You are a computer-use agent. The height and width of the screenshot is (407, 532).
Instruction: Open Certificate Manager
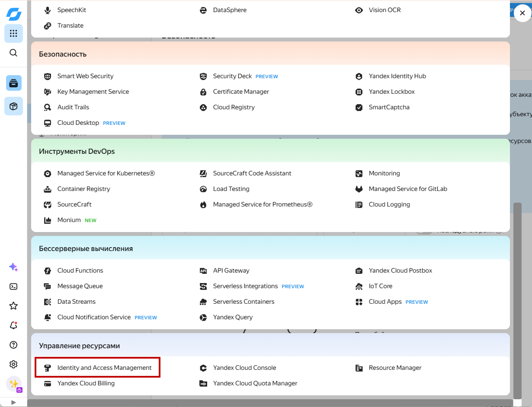point(240,92)
